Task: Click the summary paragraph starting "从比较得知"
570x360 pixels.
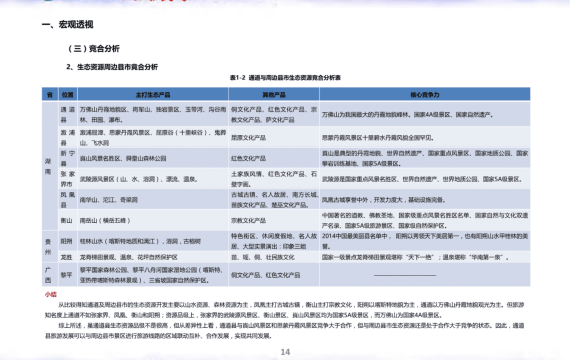Action: (x=284, y=310)
